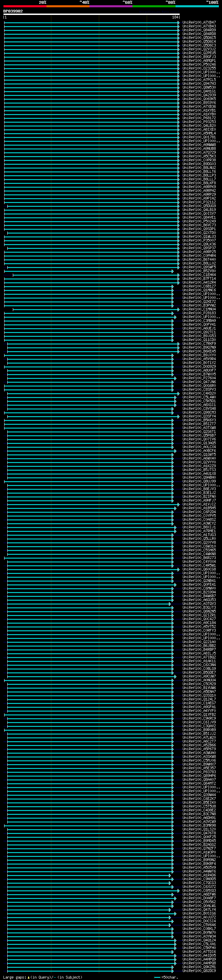The image size is (222, 980).
Task: Click the query ID BP039902
Action: [x=13, y=11]
